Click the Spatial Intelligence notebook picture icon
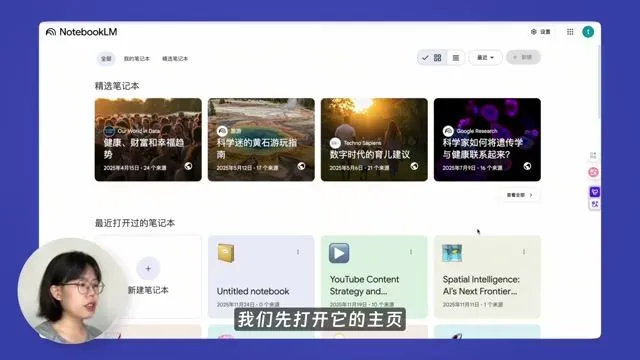This screenshot has width=640, height=360. coord(452,253)
